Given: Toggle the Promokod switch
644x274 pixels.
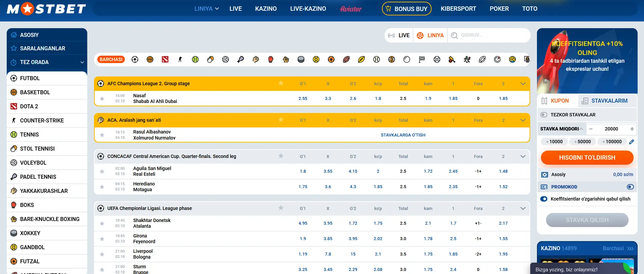Looking at the screenshot, I should coord(630,187).
